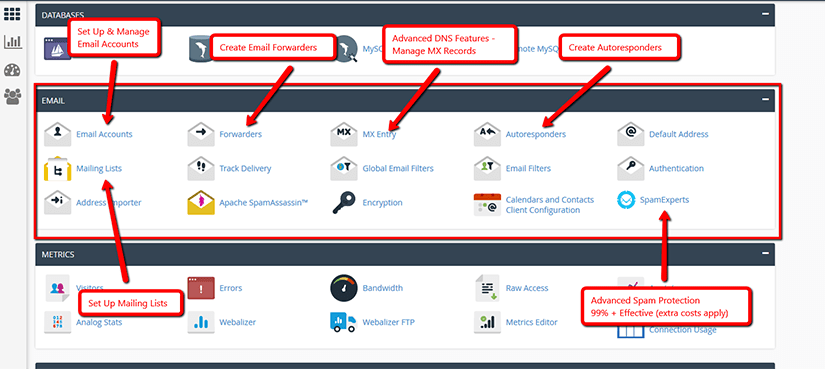The image size is (825, 369).
Task: Open the Raw Access link
Action: pos(527,288)
